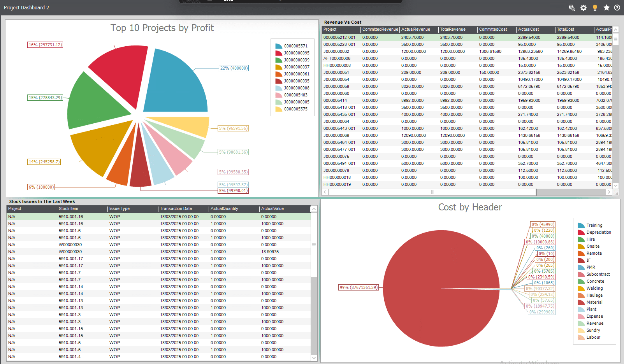624x364 pixels.
Task: Select the 6% (100000) pie label
Action: 41,187
